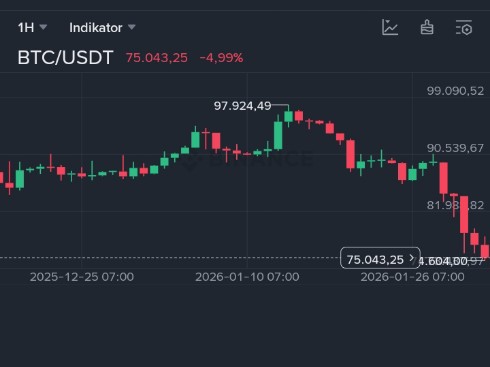Open the 1H timeframe dropdown
Screen dimensions: 490x367
pyautogui.click(x=32, y=28)
